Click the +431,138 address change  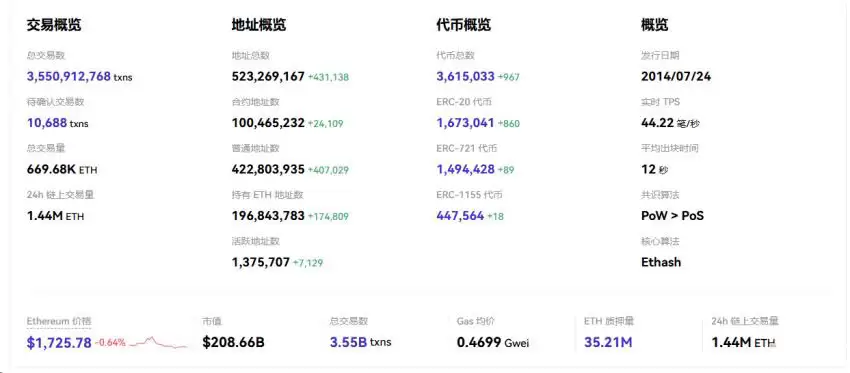click(328, 78)
